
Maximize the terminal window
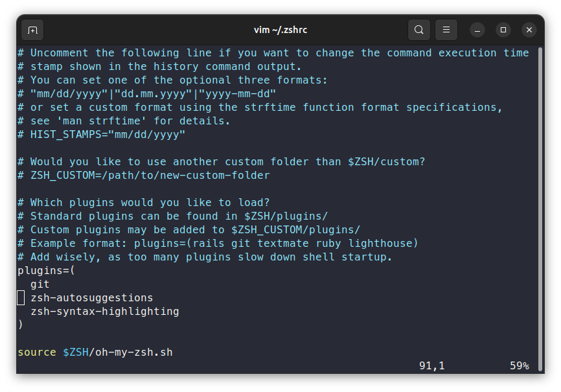[503, 30]
